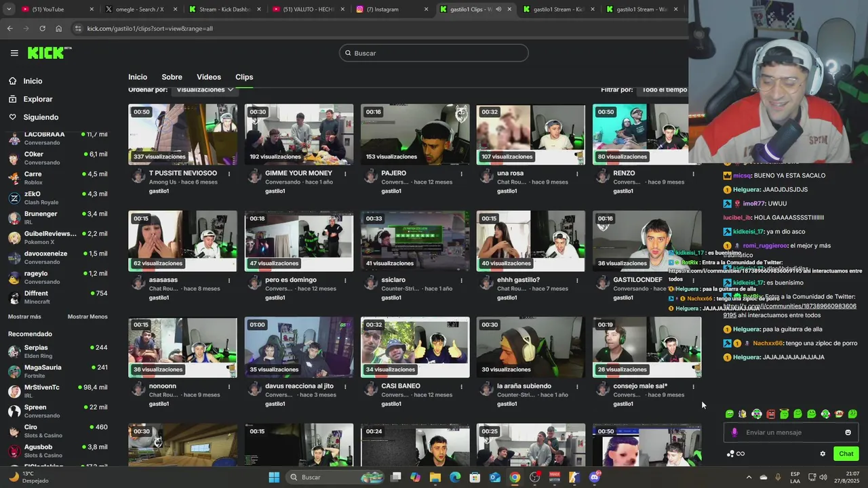
Task: Mute the gastilo1 Clips tab audio
Action: [x=498, y=9]
